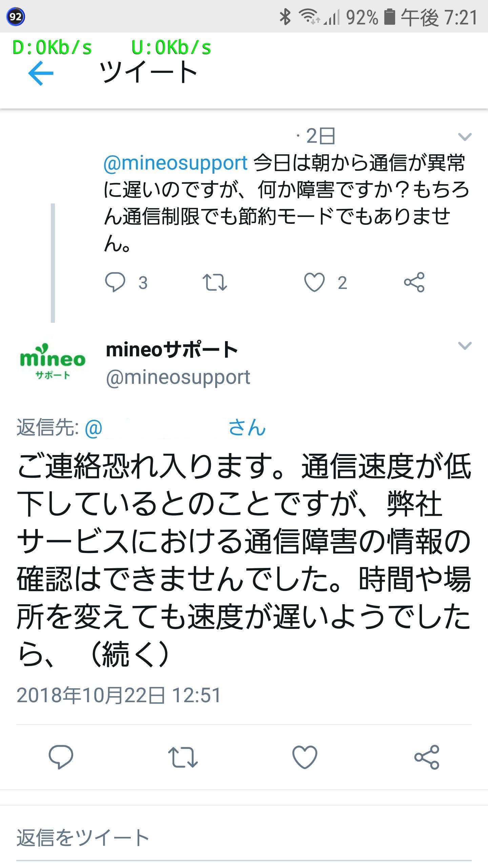Reply to the mineo support tweet

click(61, 757)
